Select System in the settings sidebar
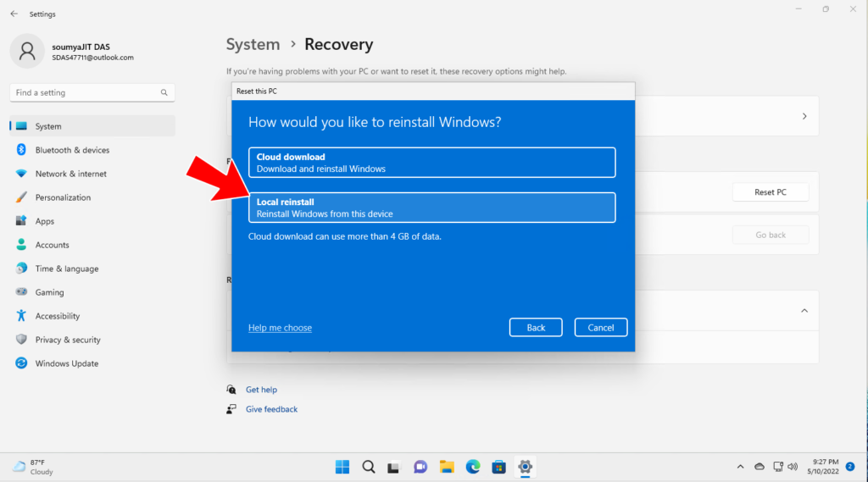868x482 pixels. click(92, 126)
